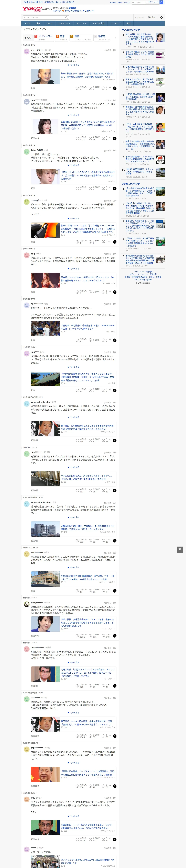Click 共感した smiley on thp******** comment

(x=77, y=786)
